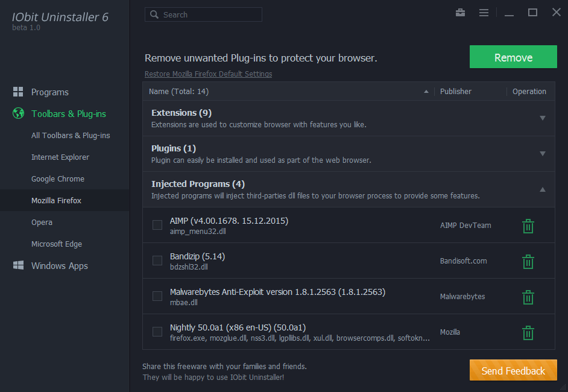
Task: Click the aimp_menu32.dll file name
Action: click(x=198, y=232)
